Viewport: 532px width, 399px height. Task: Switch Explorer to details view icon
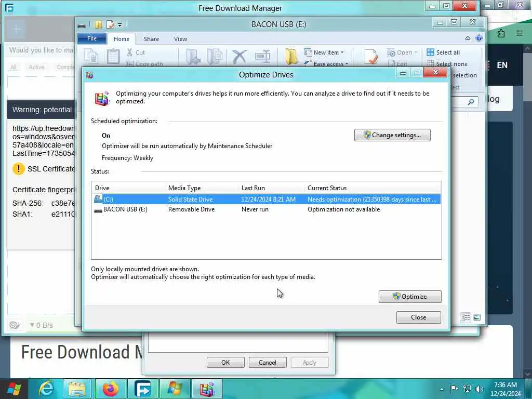466,317
